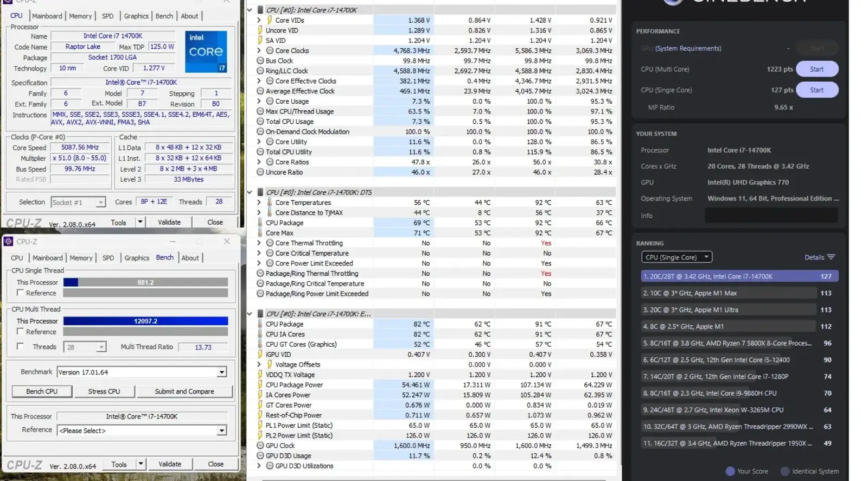Tick the Threads checkbox in CPU-Z Bench
The image size is (868, 481).
point(20,346)
